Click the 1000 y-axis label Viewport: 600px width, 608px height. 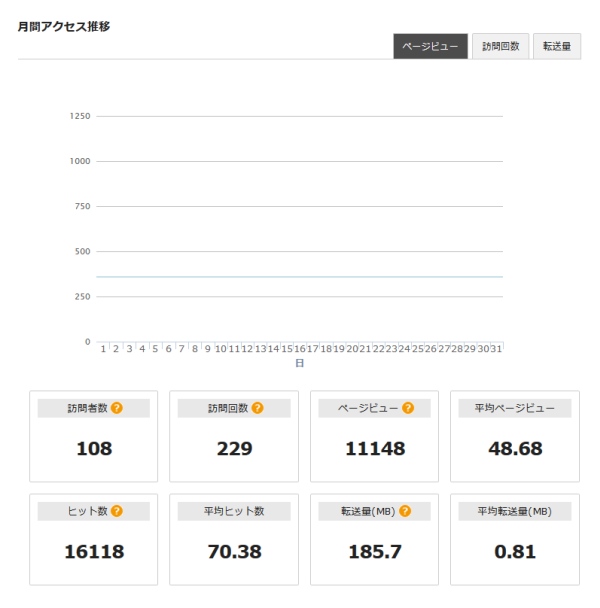tap(80, 161)
